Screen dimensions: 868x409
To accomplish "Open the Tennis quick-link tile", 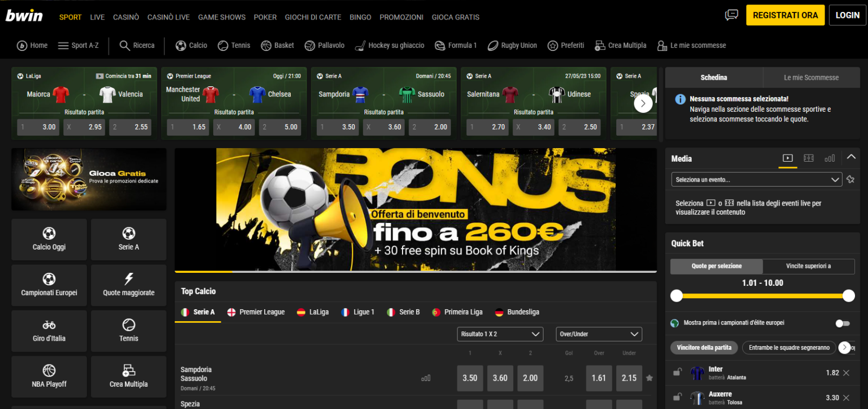I will pos(129,331).
